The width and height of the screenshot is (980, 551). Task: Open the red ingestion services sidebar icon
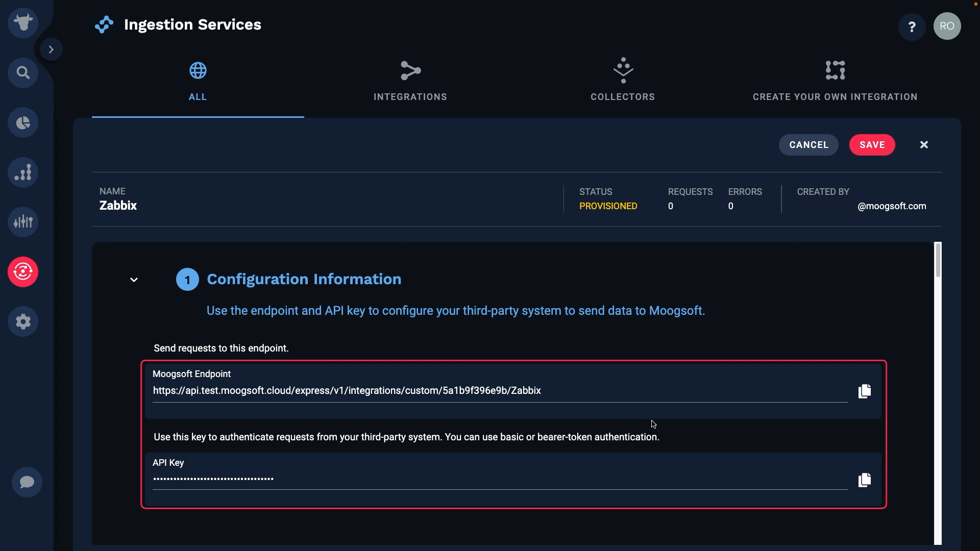click(23, 272)
